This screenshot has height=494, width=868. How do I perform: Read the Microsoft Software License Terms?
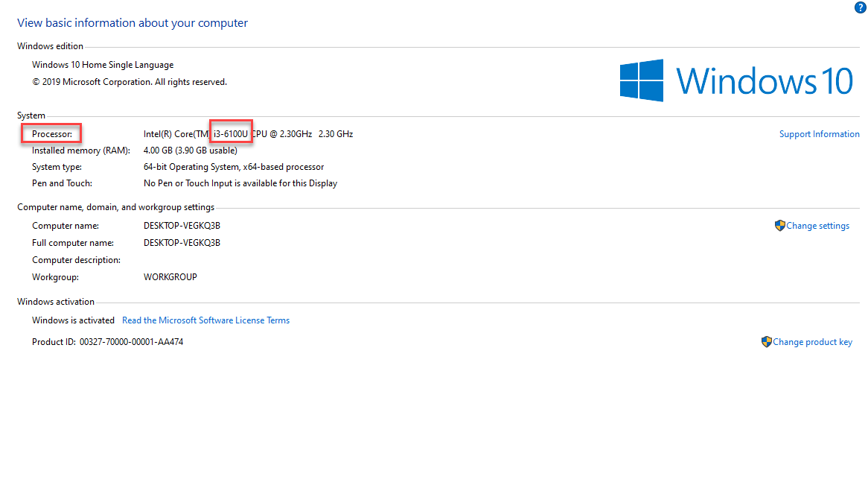(x=205, y=320)
